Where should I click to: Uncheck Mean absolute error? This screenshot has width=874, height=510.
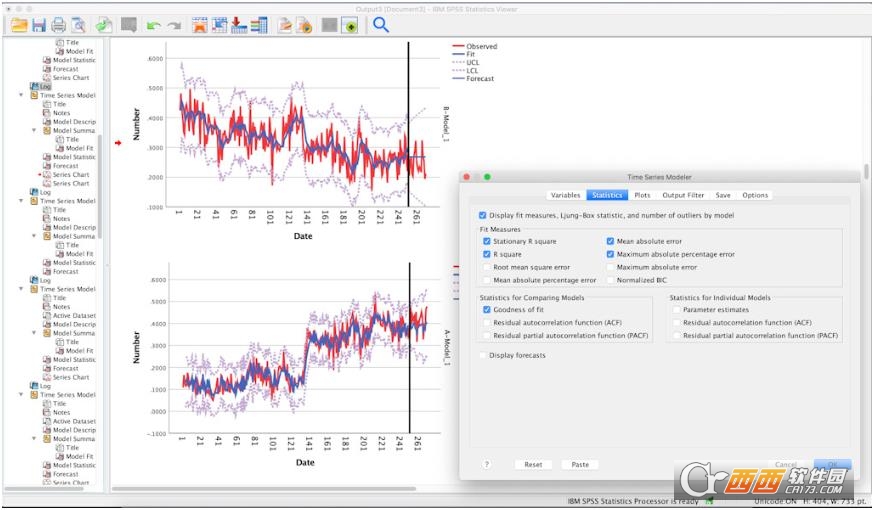(x=610, y=241)
